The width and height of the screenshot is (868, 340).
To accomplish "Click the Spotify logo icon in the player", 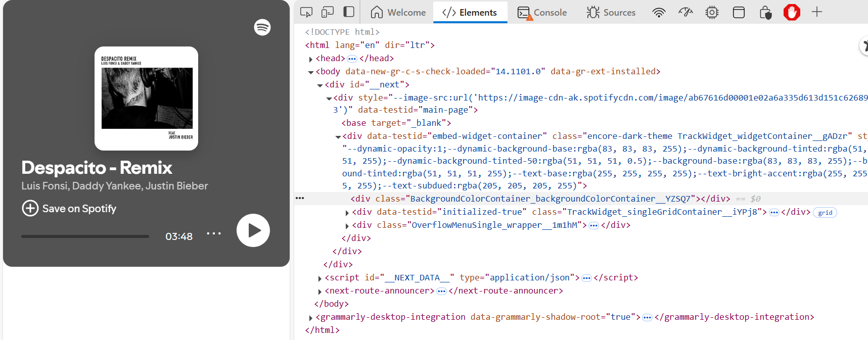I will click(262, 27).
